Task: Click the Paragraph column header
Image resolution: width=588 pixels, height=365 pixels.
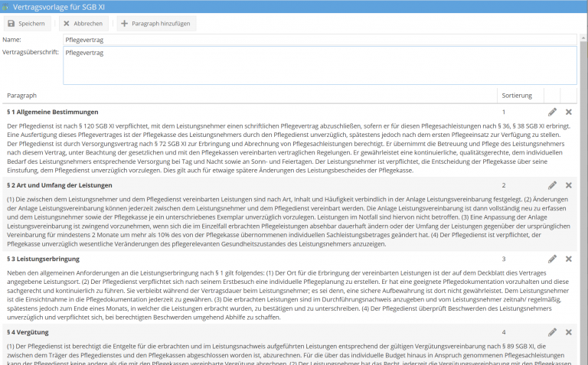Action: click(22, 96)
